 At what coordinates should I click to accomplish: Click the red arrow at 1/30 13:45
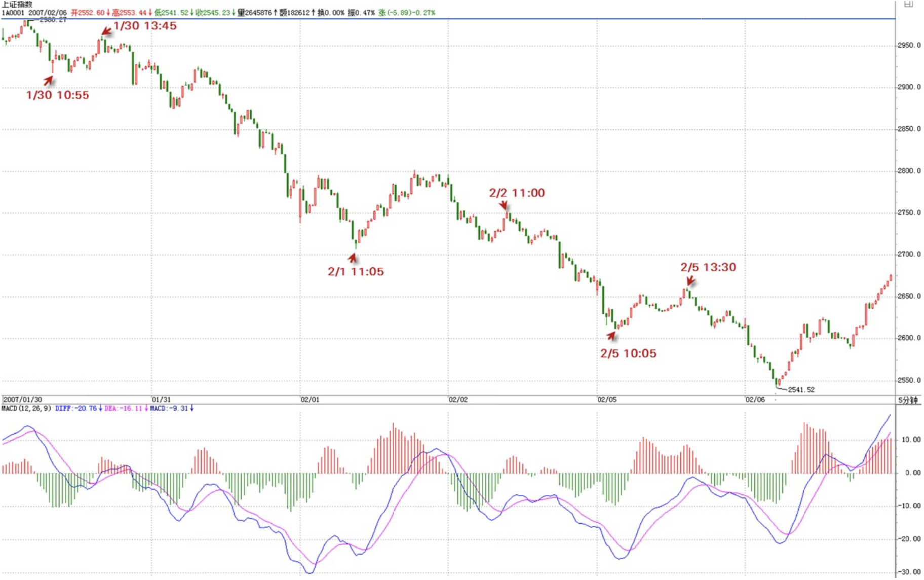106,31
